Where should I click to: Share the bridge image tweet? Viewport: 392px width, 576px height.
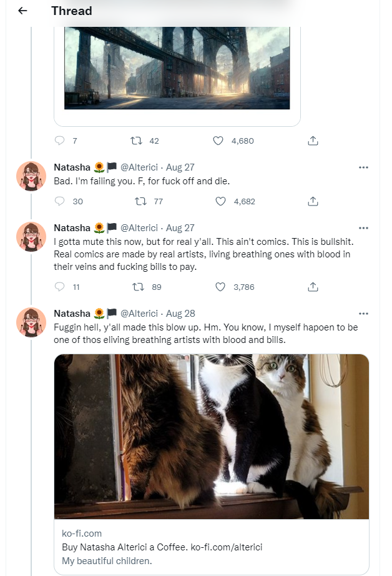point(313,141)
